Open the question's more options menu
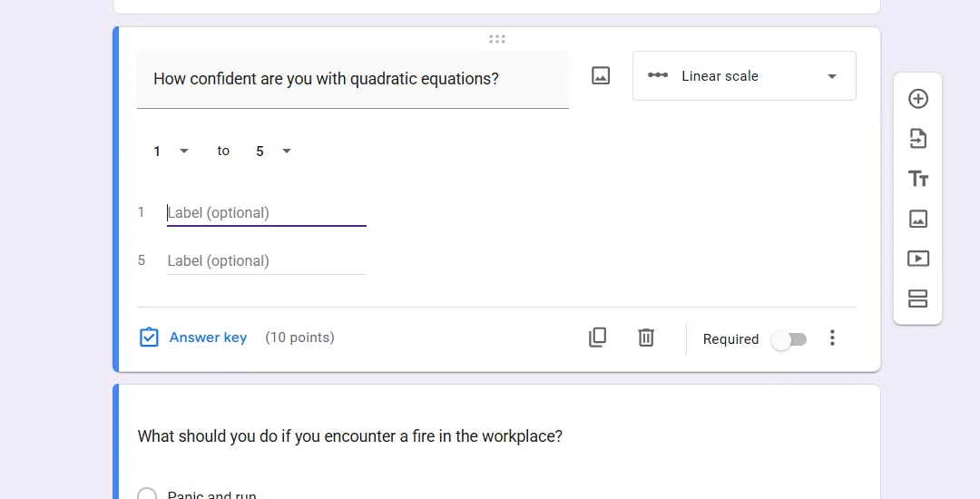This screenshot has width=980, height=499. tap(832, 338)
